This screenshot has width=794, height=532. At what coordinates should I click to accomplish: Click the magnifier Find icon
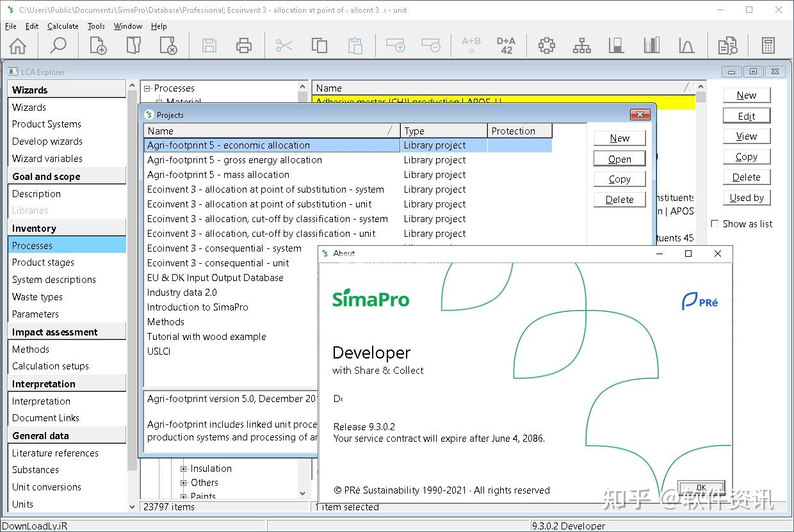pos(58,45)
